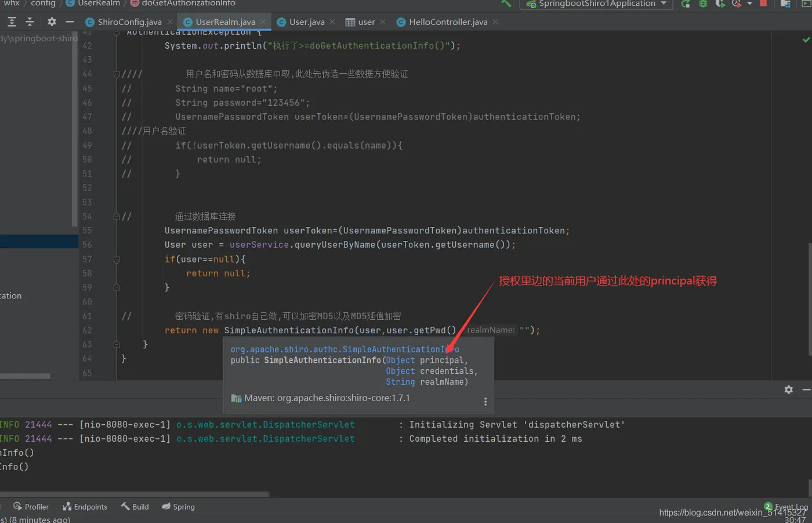812x523 pixels.
Task: Hide the Run tool window minus icon
Action: click(x=806, y=389)
